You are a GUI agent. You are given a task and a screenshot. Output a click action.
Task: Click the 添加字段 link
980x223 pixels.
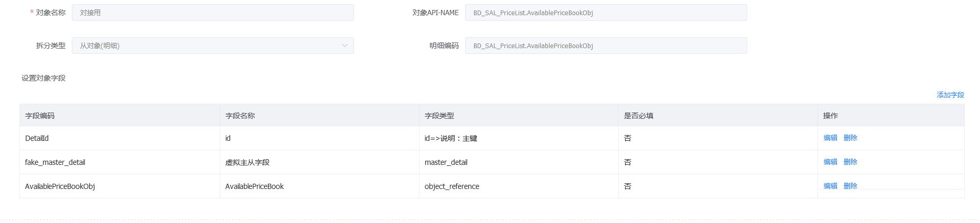pos(950,95)
